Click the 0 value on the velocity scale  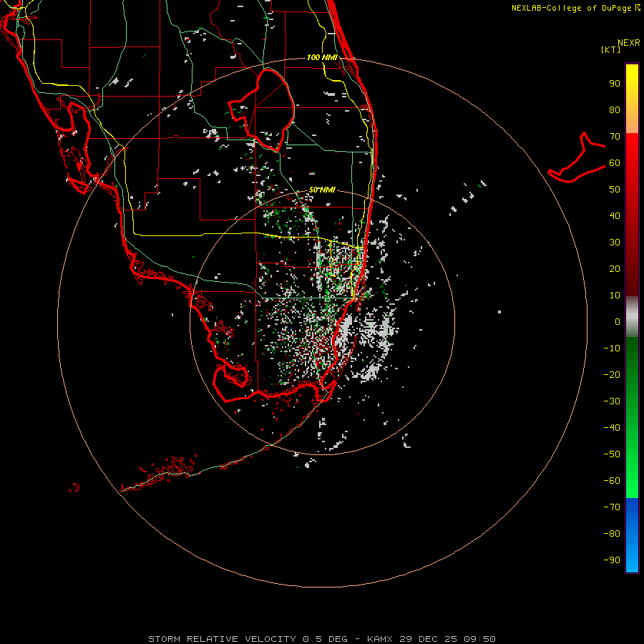tap(618, 321)
